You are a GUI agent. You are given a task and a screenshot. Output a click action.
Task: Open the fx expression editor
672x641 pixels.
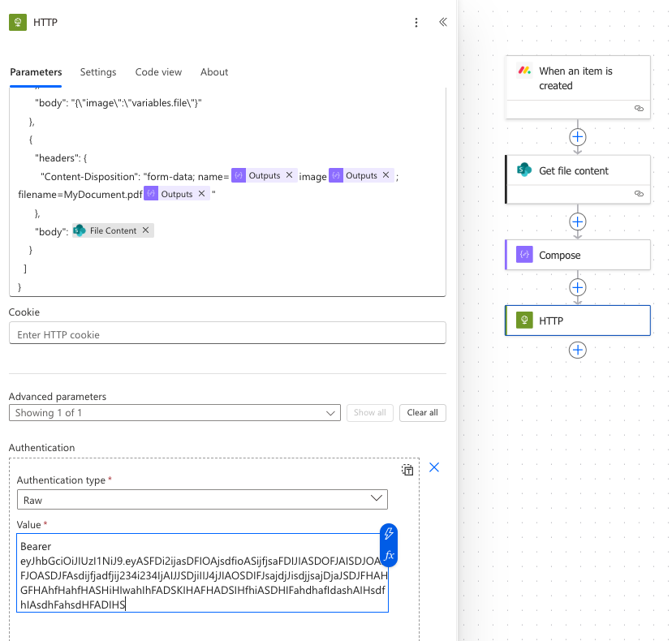click(x=389, y=556)
